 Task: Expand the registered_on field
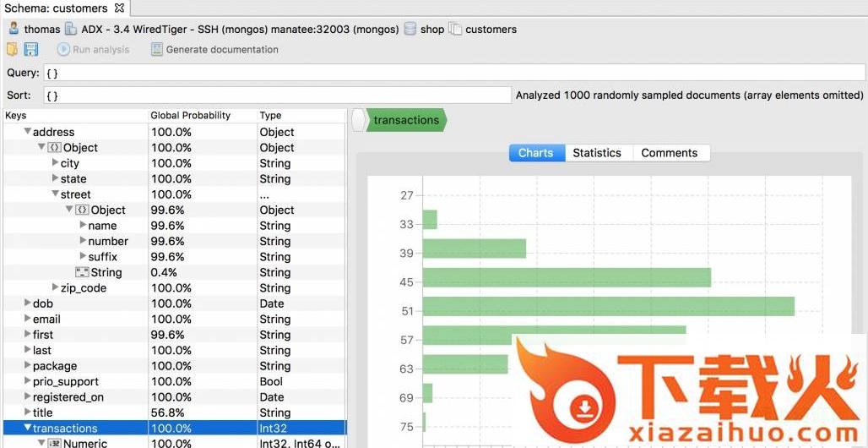[x=28, y=396]
